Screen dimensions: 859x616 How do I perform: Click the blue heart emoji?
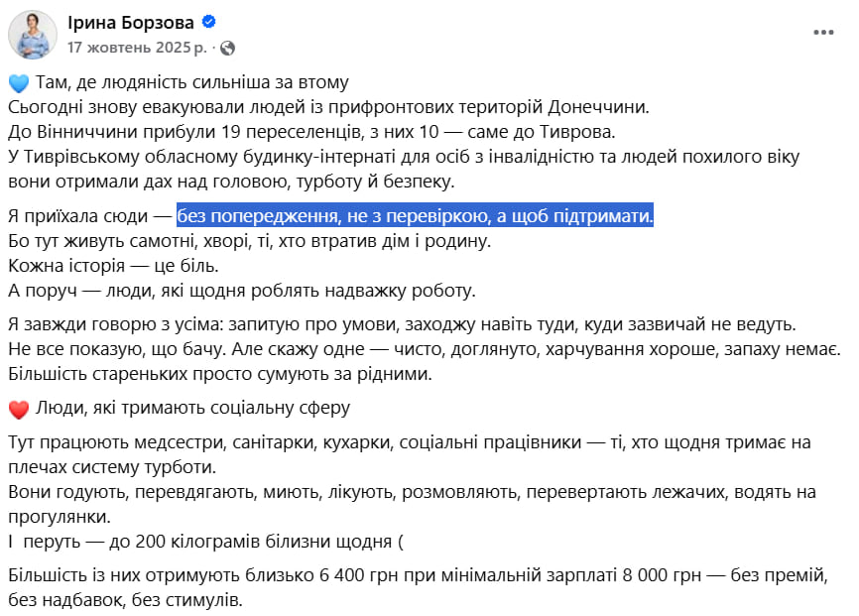(18, 83)
